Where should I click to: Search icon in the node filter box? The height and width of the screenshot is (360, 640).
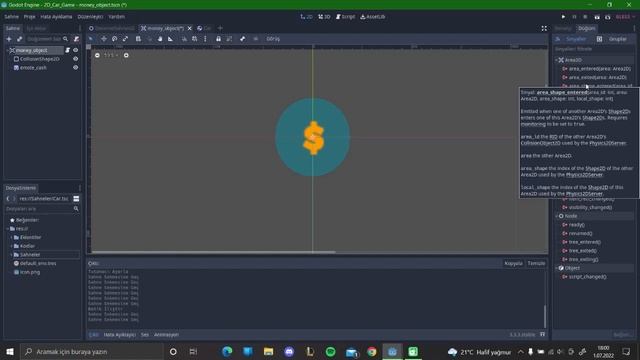(65, 39)
